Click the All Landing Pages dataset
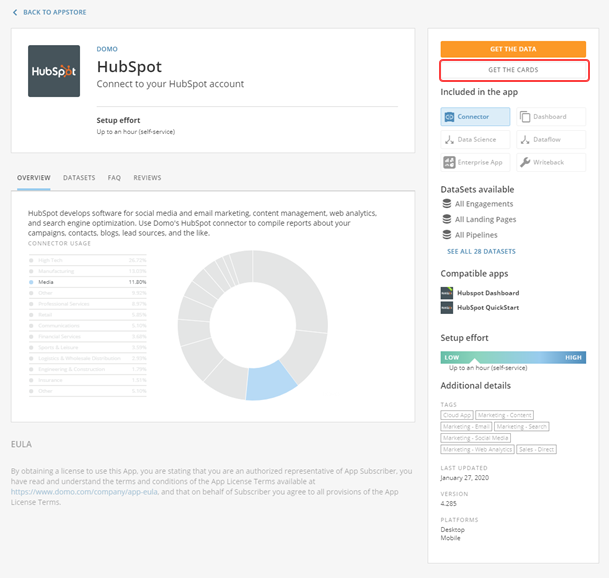Viewport: 609px width, 578px height. click(x=485, y=219)
